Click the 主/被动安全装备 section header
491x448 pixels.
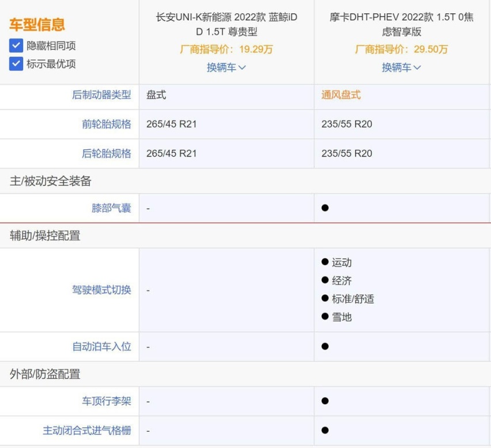50,181
